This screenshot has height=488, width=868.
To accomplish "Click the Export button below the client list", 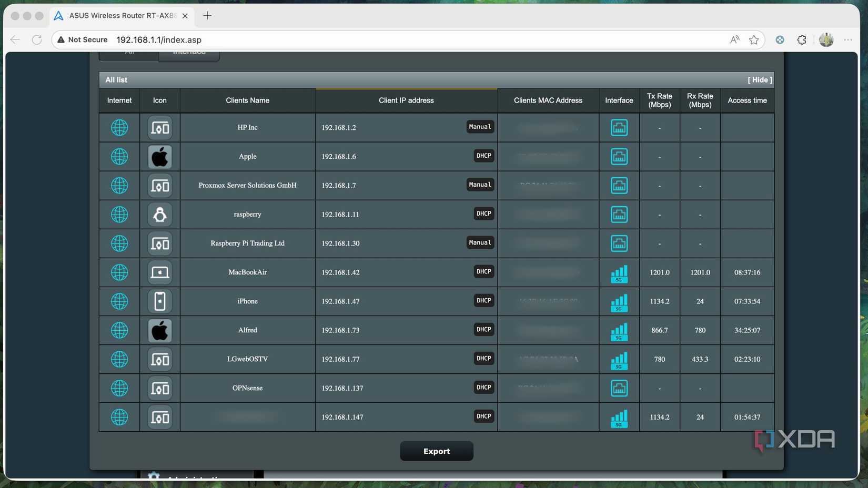I will point(436,451).
